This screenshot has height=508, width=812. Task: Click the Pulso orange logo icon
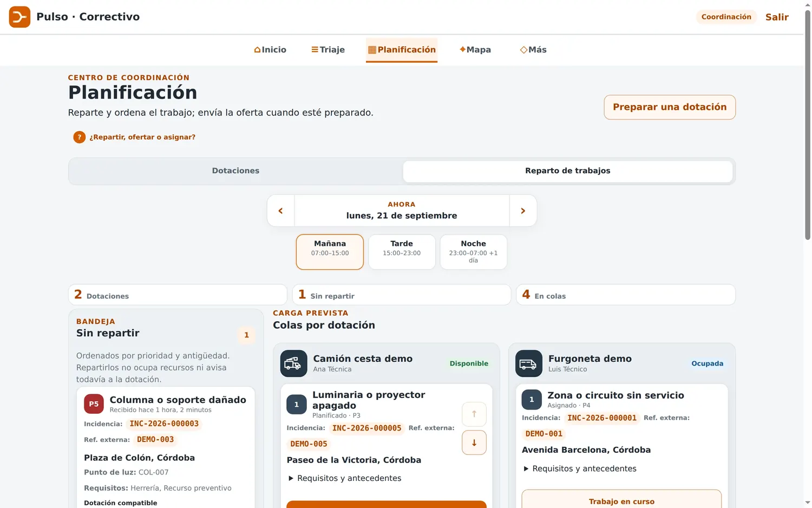coord(19,17)
